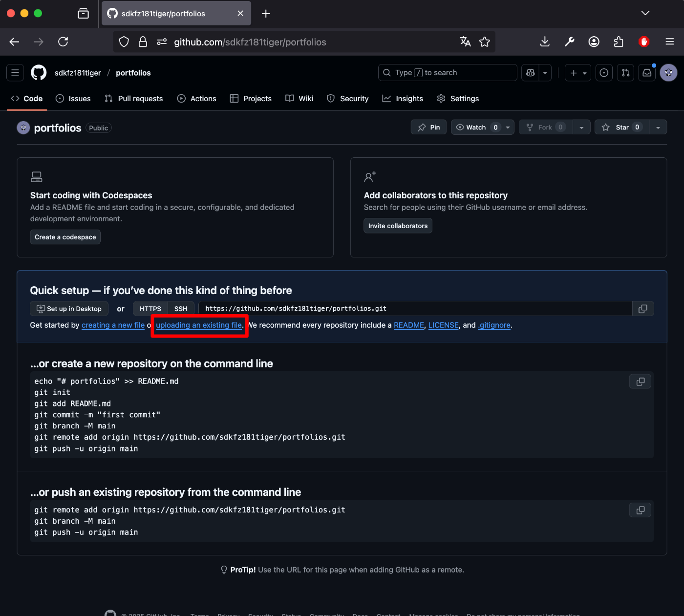Open repository Settings tab
This screenshot has width=684, height=616.
tap(458, 99)
